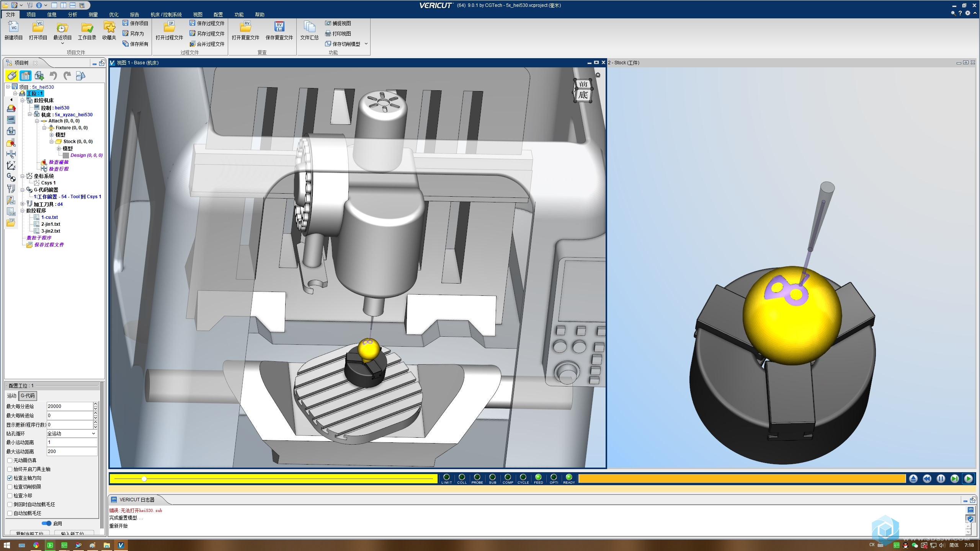
Task: Open the 分析 menu tab
Action: click(72, 15)
